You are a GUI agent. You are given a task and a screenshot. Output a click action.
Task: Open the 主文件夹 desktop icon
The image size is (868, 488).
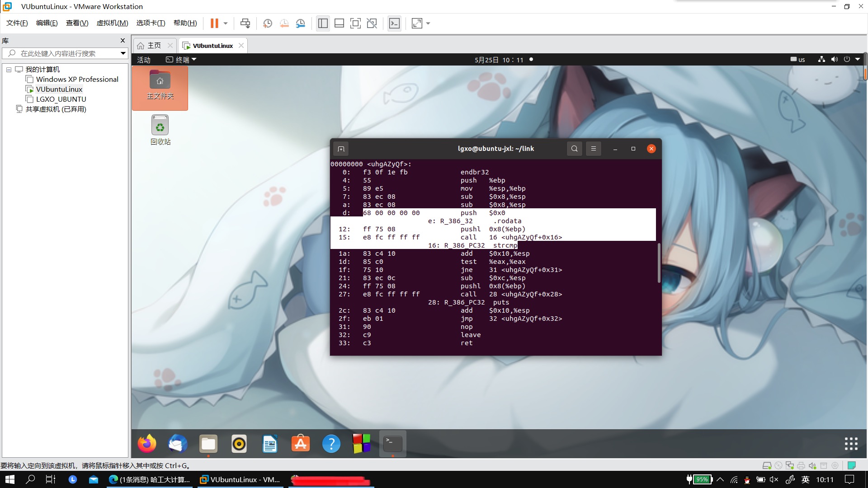pyautogui.click(x=160, y=88)
